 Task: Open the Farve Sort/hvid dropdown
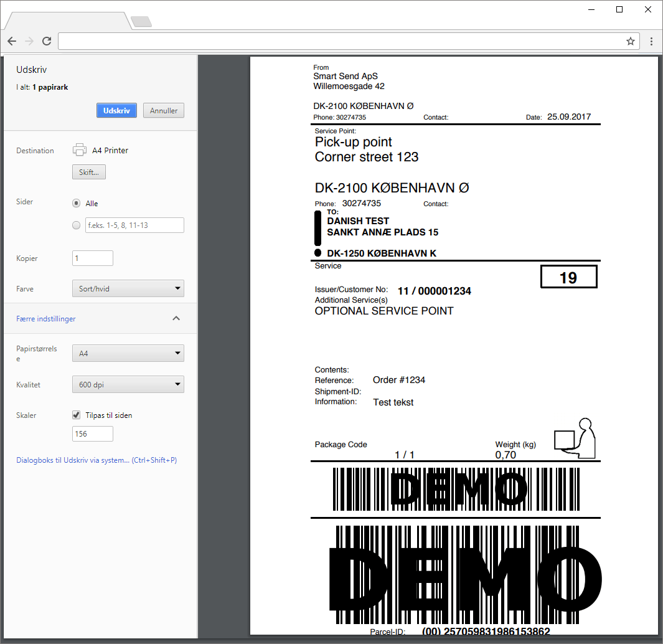[x=128, y=288]
